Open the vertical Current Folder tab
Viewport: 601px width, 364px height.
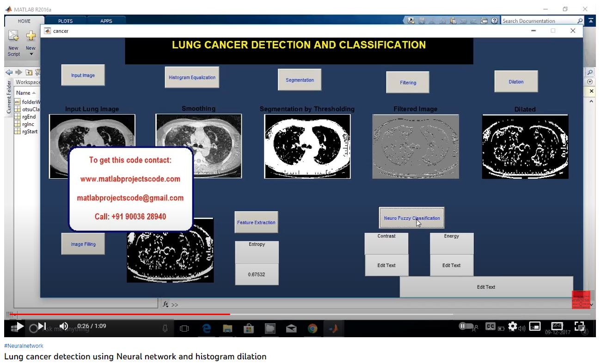pyautogui.click(x=9, y=97)
